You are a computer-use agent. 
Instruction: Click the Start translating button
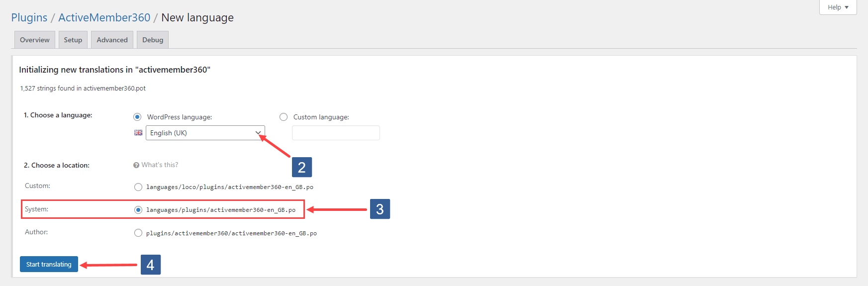pyautogui.click(x=49, y=264)
